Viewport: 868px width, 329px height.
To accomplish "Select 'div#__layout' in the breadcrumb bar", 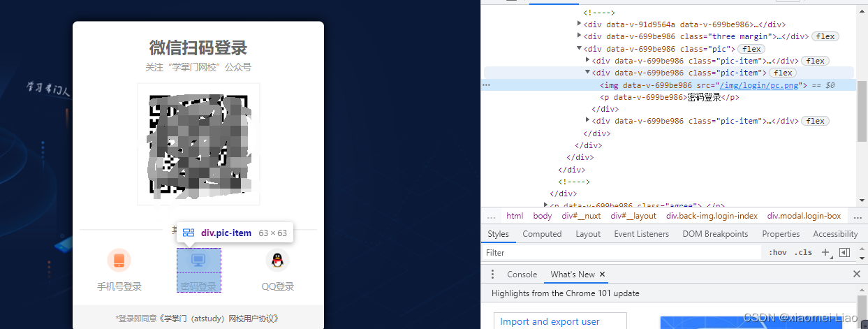I will [x=633, y=216].
